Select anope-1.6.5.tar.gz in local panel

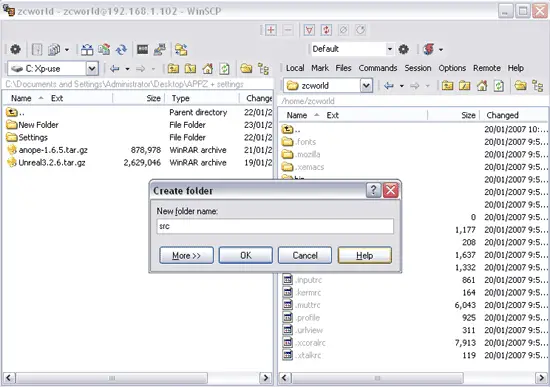tap(53, 150)
